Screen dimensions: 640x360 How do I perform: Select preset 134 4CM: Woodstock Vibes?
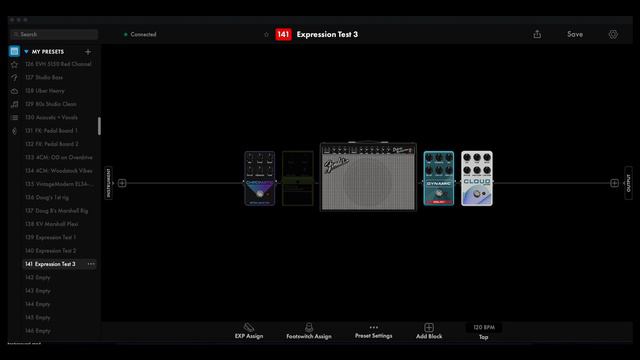pos(58,171)
